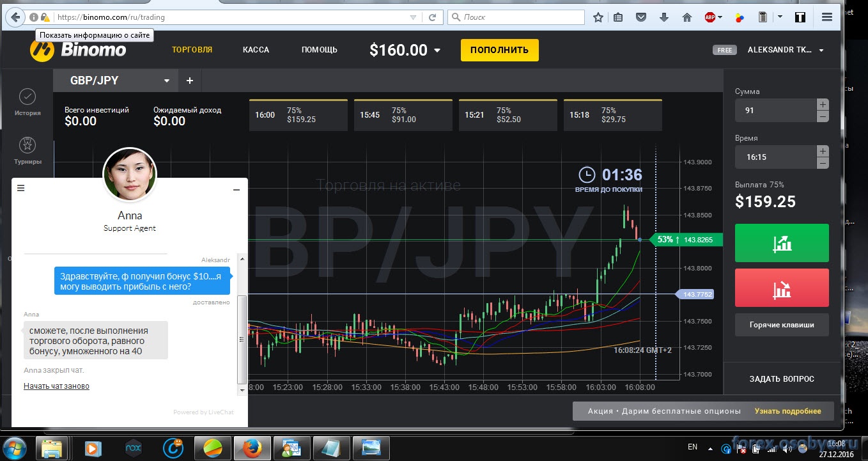Open the address bar history dropdown arrow
The height and width of the screenshot is (461, 868).
414,17
